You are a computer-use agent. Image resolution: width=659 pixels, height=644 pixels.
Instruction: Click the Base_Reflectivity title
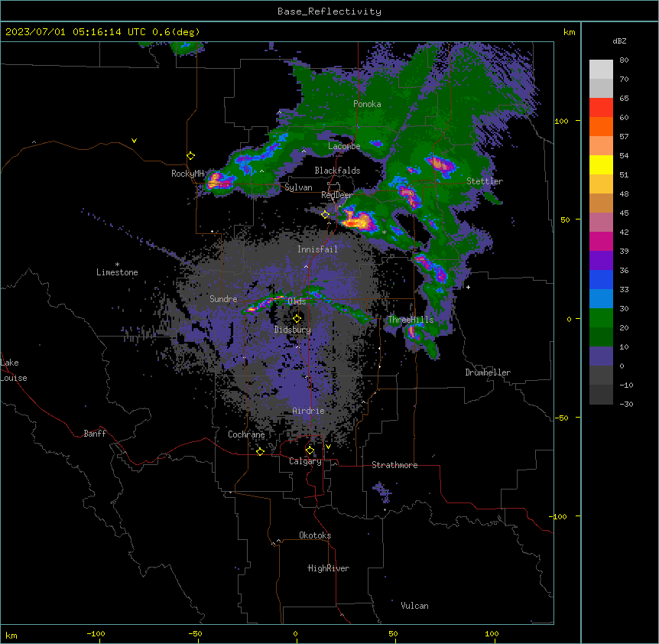coord(329,11)
